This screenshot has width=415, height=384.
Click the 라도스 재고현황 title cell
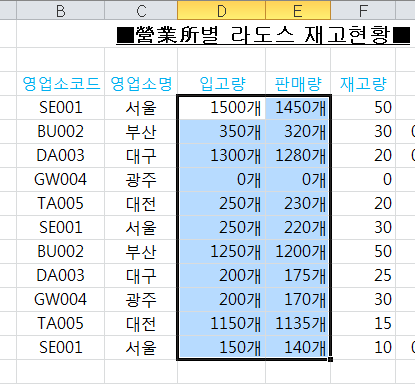(263, 35)
